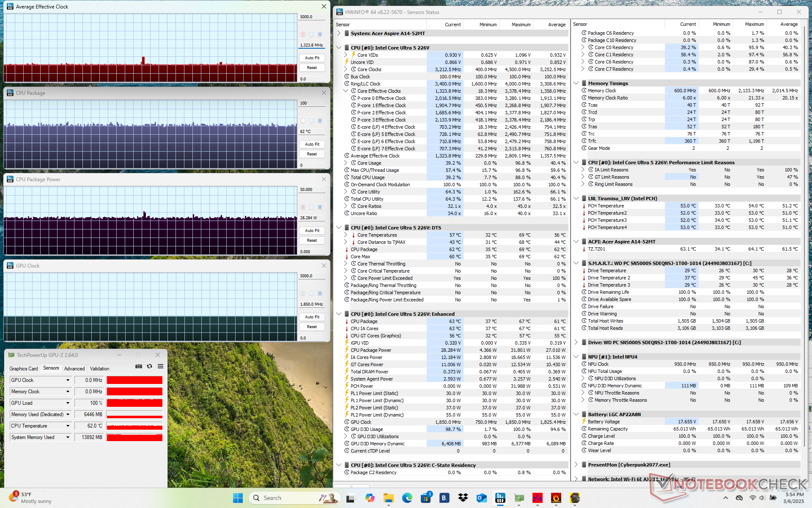This screenshot has height=508, width=812.
Task: Open File Explorer from the taskbar
Action: point(389,498)
